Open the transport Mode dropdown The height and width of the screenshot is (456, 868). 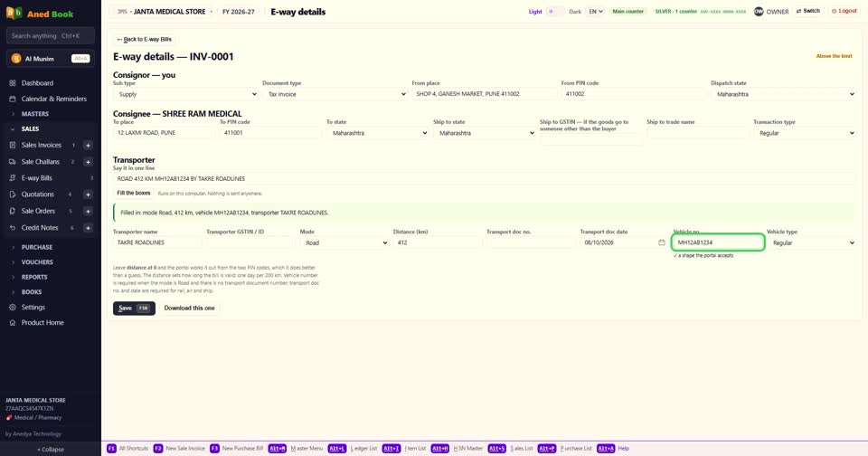[x=344, y=242]
